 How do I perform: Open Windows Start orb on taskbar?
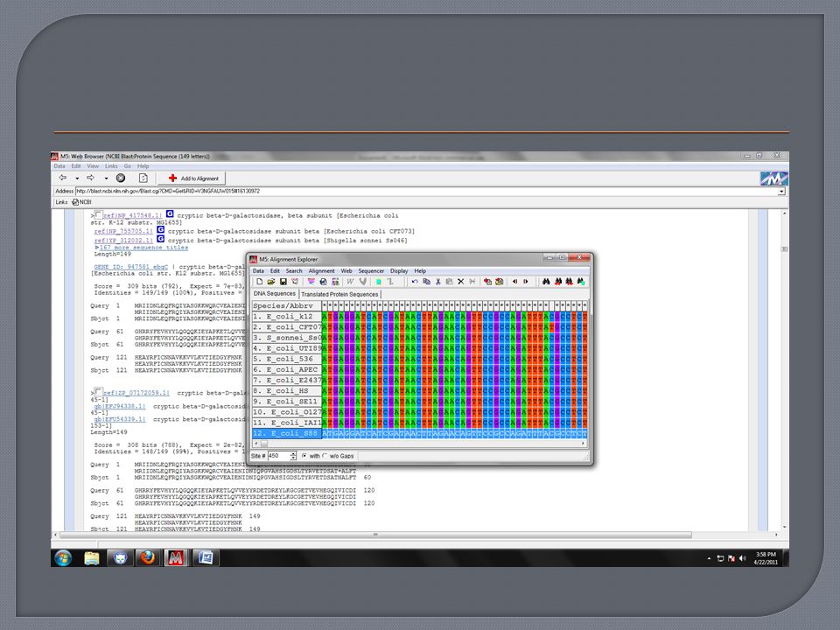[x=63, y=558]
